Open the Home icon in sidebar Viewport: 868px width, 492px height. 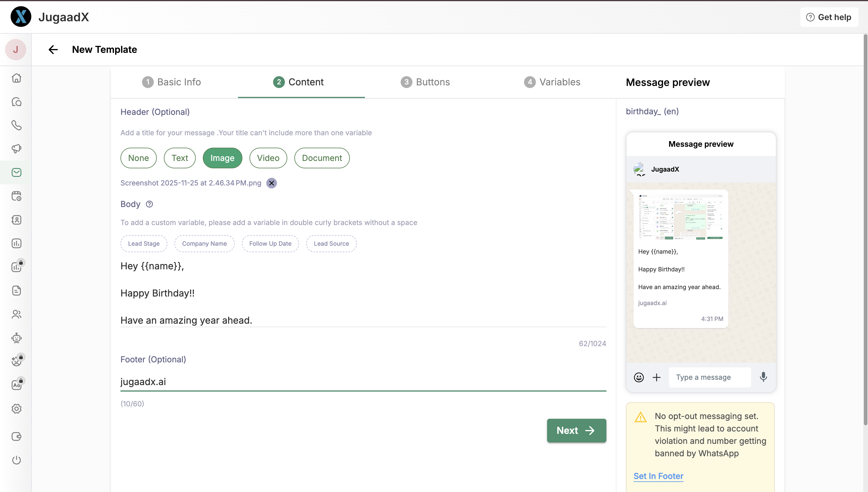[16, 78]
